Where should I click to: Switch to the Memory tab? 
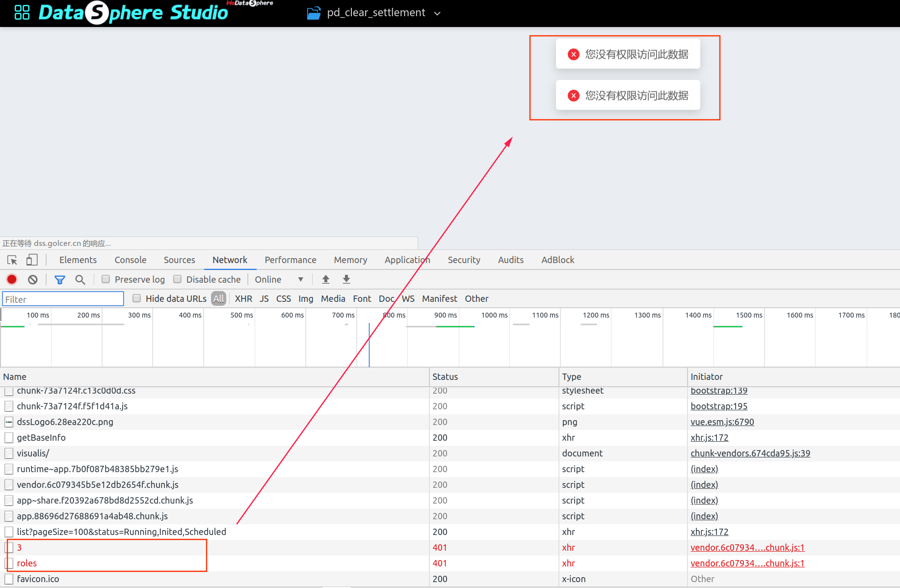pos(350,260)
